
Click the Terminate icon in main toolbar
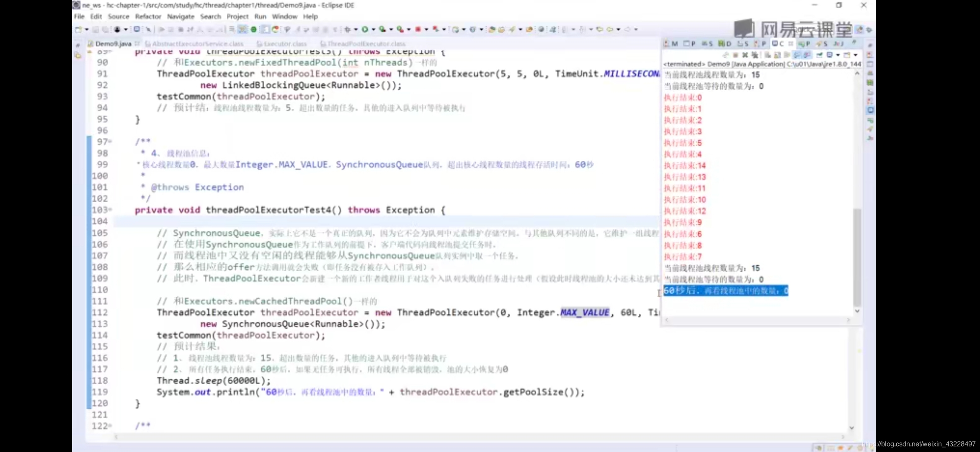point(181,29)
